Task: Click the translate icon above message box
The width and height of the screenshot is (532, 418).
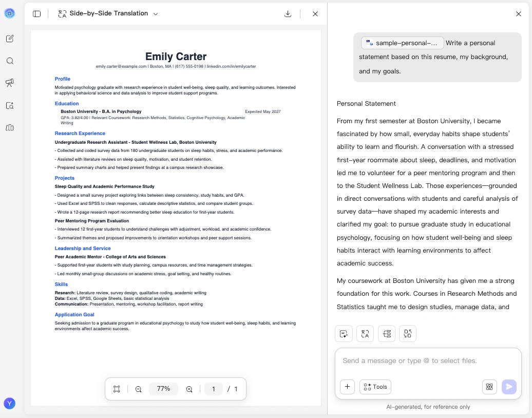Action: pos(365,333)
